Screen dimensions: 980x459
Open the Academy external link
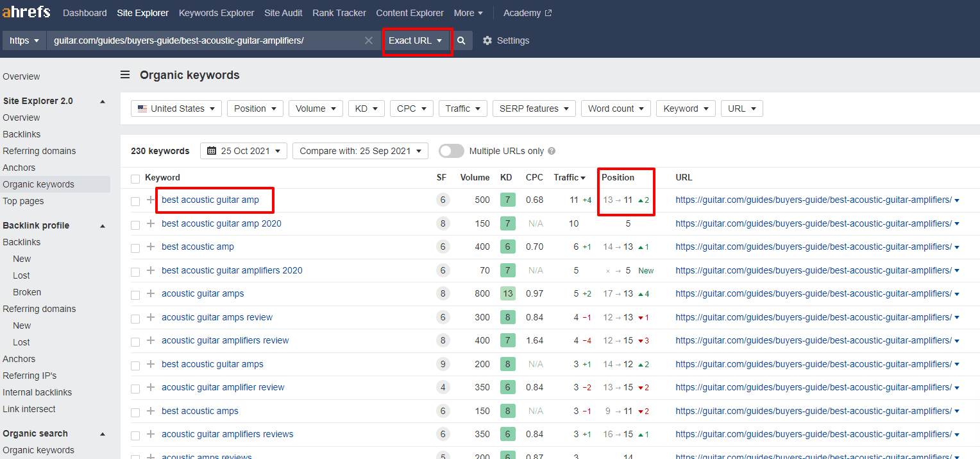[527, 13]
